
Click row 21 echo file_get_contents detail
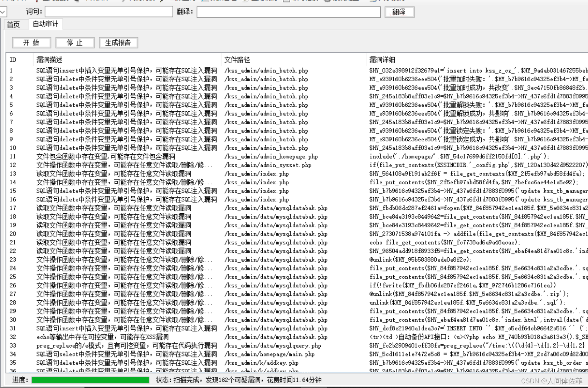pos(445,242)
